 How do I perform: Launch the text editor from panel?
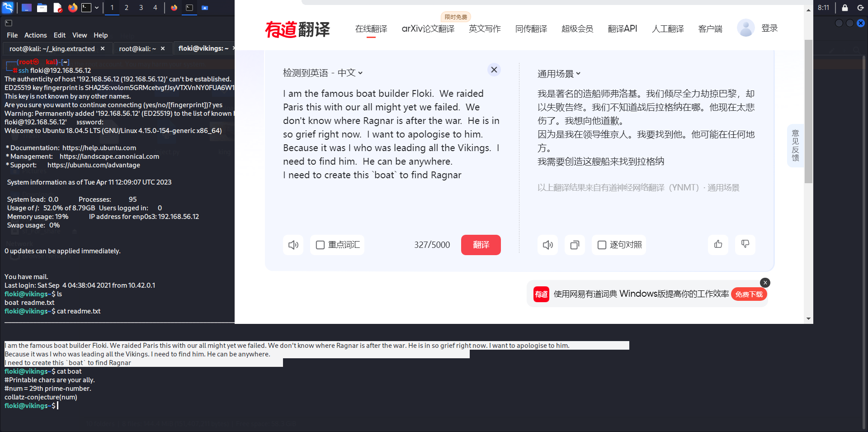click(x=57, y=8)
